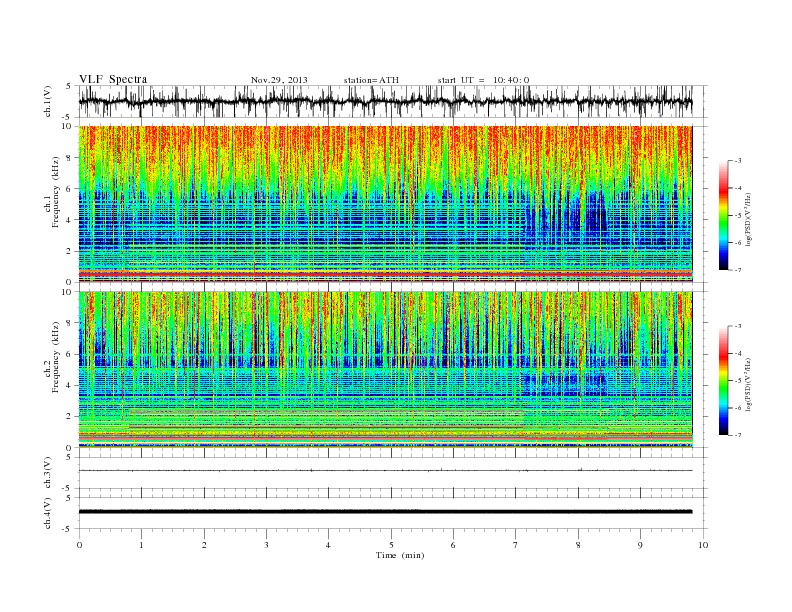Click the red band near 0.5 kHz in ch.1 spectrogram
Screen dimensions: 792x612
pyautogui.click(x=385, y=274)
